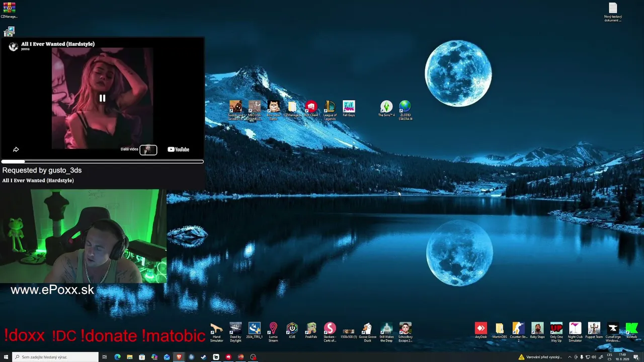Open the CZManager folder near Riot Client

click(x=292, y=109)
